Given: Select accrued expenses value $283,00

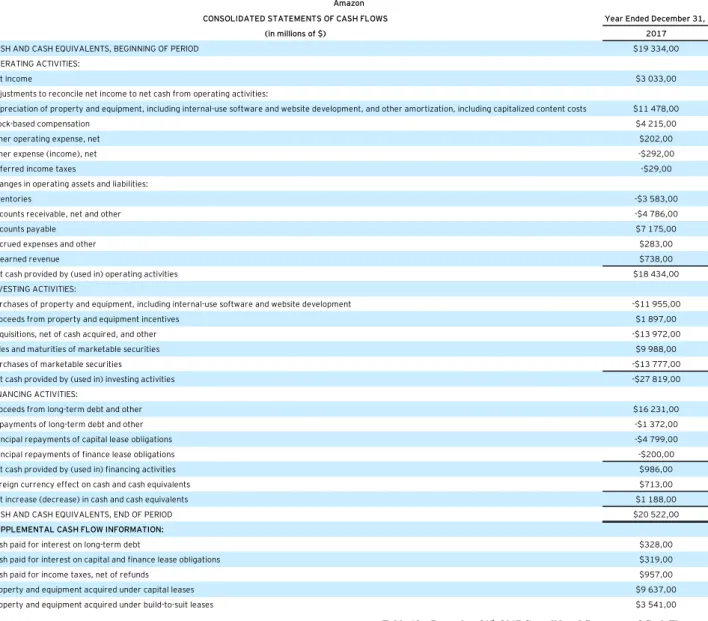Looking at the screenshot, I should [x=656, y=244].
